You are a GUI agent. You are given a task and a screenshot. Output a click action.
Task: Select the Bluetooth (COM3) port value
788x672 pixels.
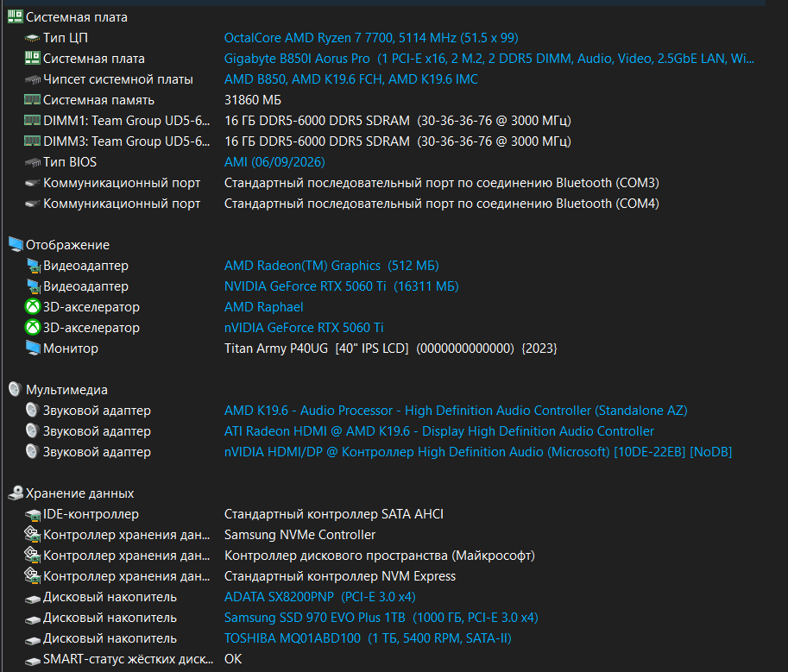[x=441, y=182]
